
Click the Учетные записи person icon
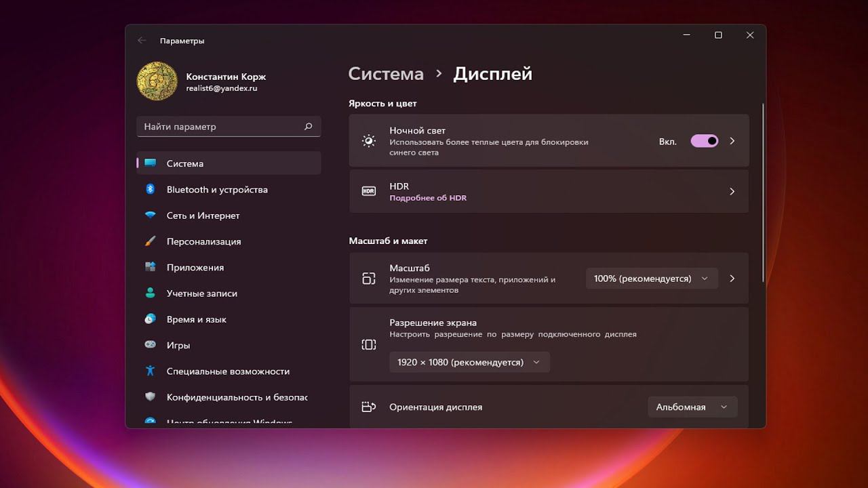click(151, 293)
